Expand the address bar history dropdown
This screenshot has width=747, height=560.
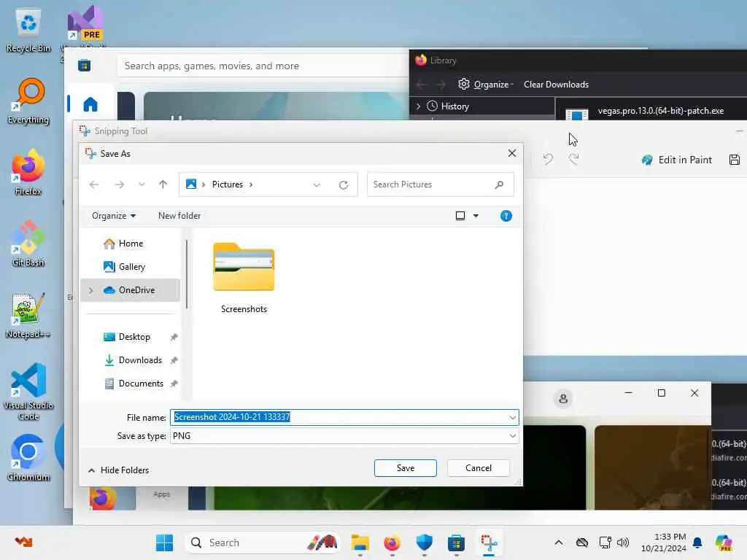pyautogui.click(x=317, y=184)
